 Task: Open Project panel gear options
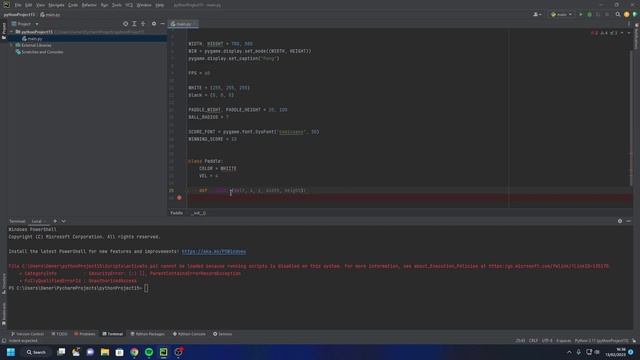(154, 24)
